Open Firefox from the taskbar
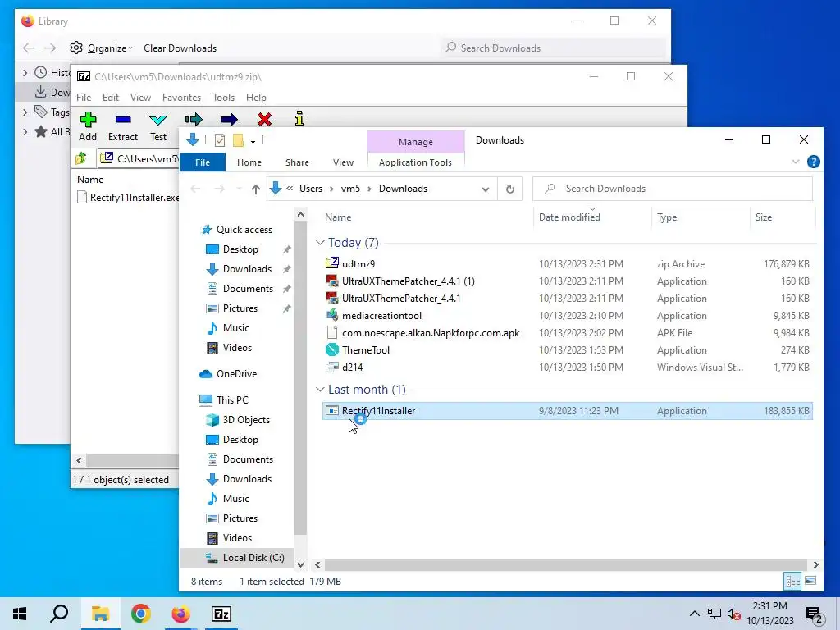The image size is (840, 630). click(180, 614)
